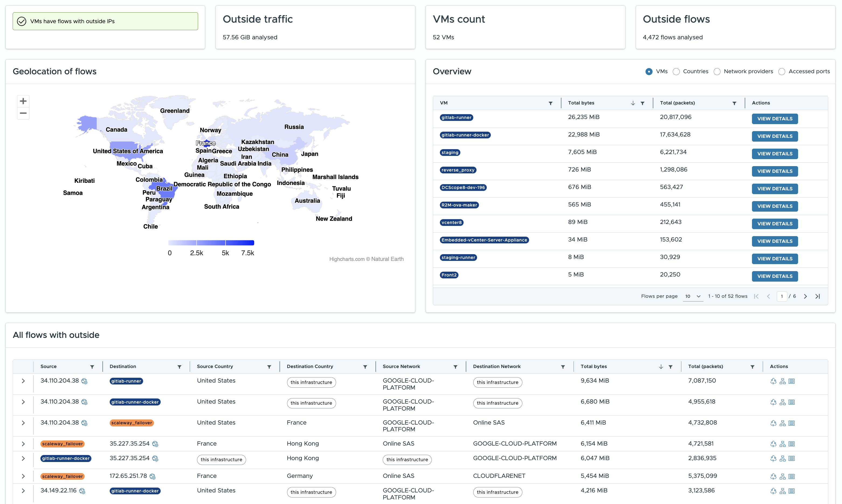
Task: Zoom in on the geolocation map
Action: click(23, 101)
